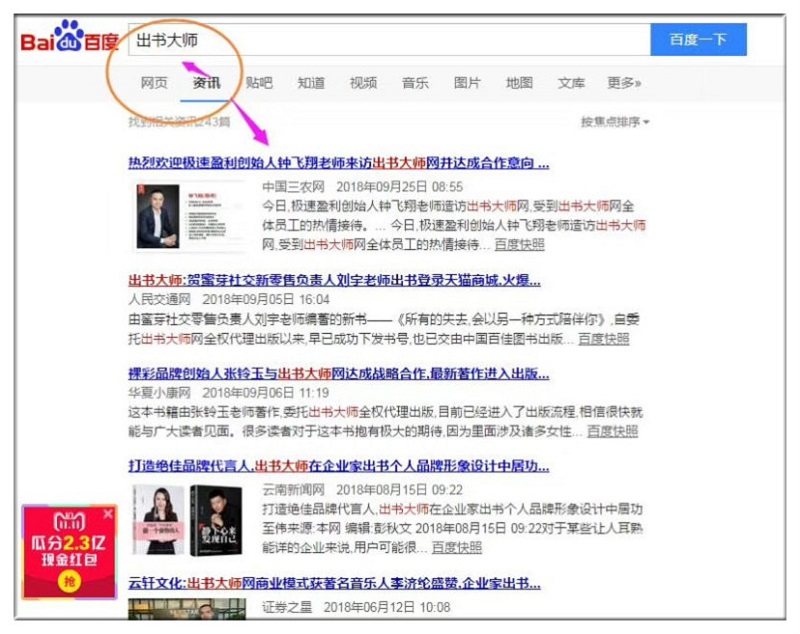The height and width of the screenshot is (634, 800).
Task: Open the 刘宇老师出书登录天猫商城 headline
Action: pos(334,279)
